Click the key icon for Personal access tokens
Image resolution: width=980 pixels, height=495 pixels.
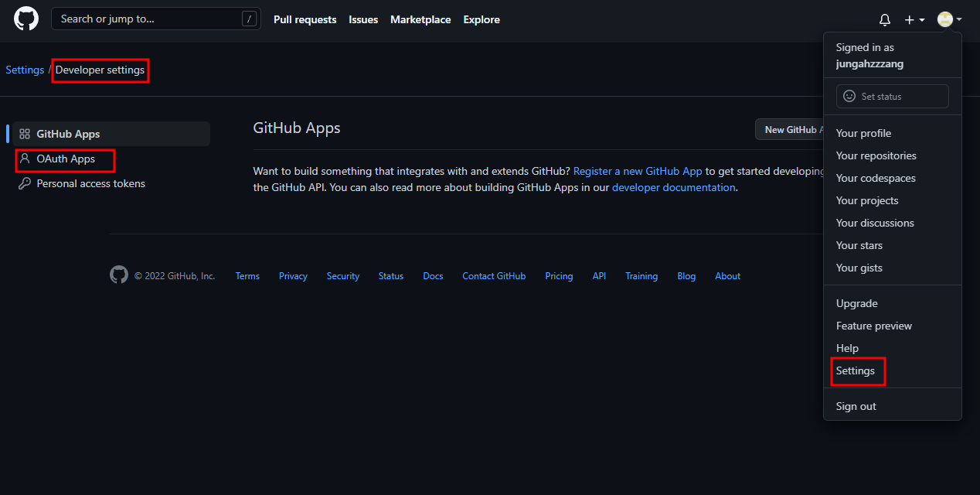pos(25,183)
